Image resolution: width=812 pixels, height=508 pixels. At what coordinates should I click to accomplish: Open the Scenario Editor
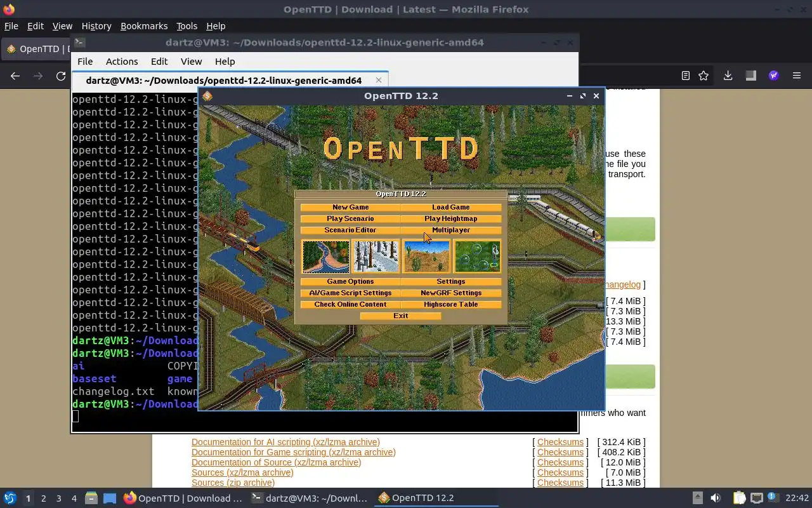350,230
